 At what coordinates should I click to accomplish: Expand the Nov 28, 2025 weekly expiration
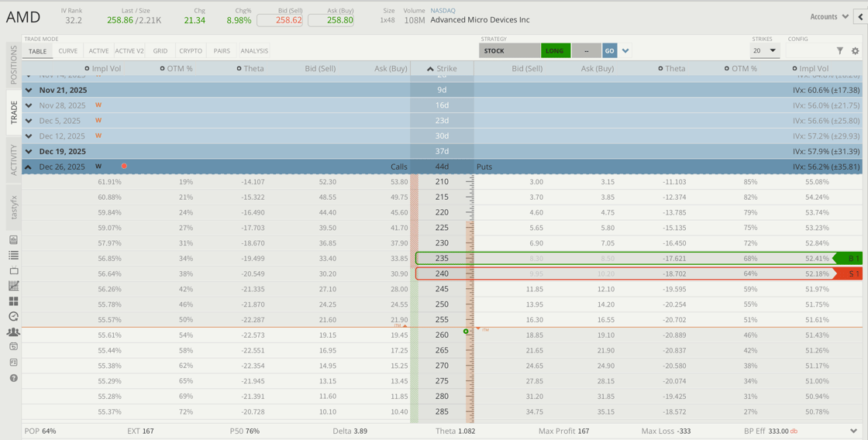[29, 105]
